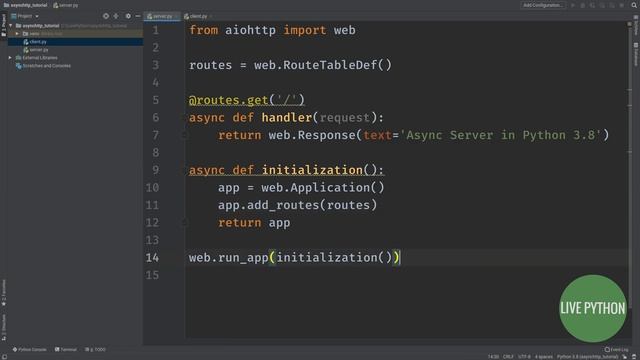Open the Terminal tool window

coord(66,349)
